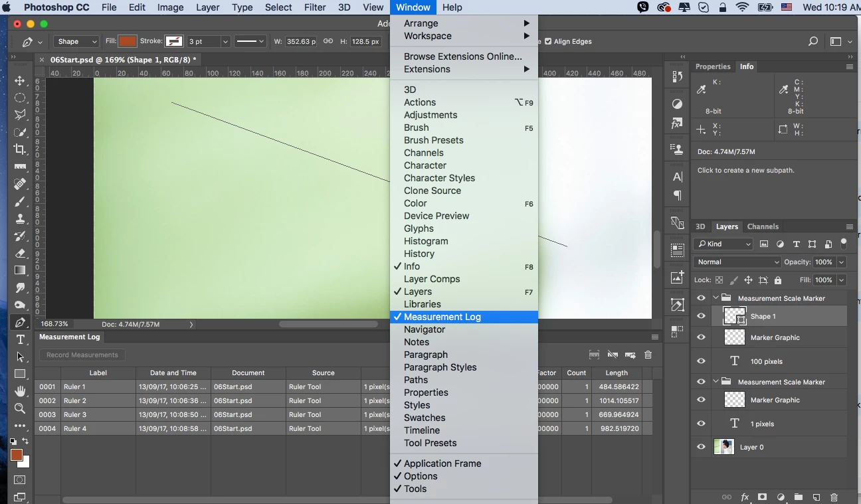Screen dimensions: 861x504
Task: Select the Rectangle shape tool
Action: [x=20, y=375]
